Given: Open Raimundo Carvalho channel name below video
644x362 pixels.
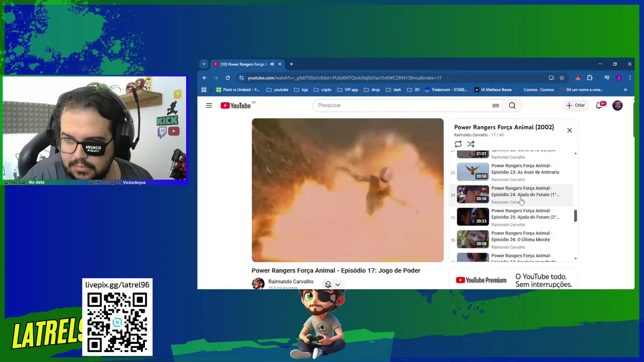Looking at the screenshot, I should pyautogui.click(x=291, y=282).
